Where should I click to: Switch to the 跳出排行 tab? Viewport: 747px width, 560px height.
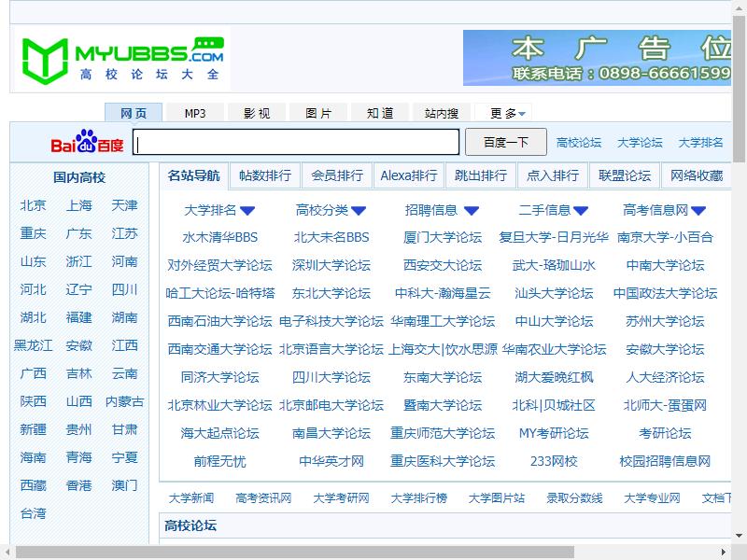481,175
